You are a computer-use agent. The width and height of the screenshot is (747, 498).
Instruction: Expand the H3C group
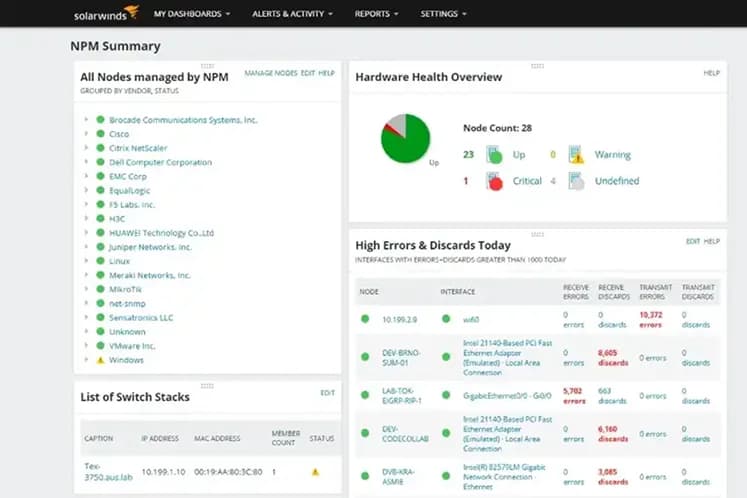coord(86,218)
